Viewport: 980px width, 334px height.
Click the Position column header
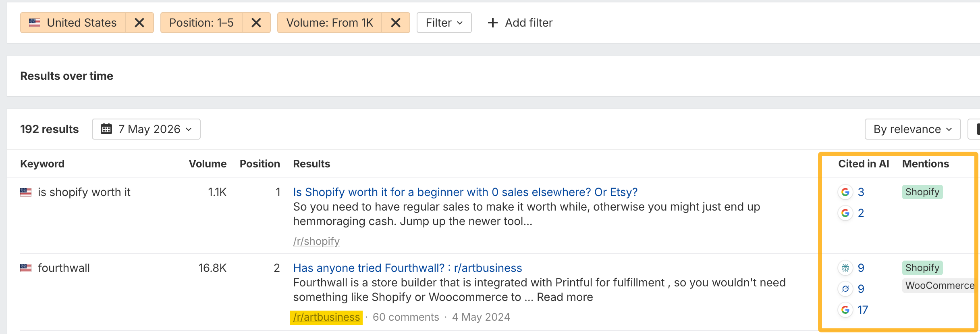260,164
